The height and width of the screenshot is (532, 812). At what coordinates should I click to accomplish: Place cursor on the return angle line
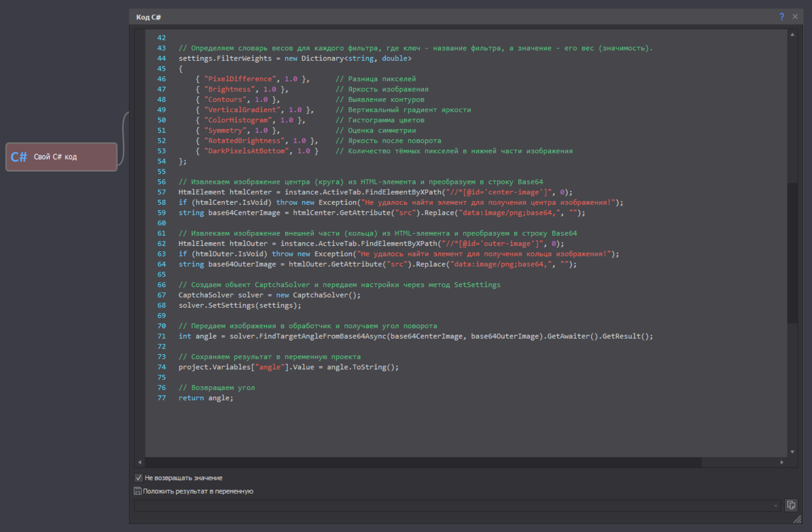pyautogui.click(x=206, y=398)
